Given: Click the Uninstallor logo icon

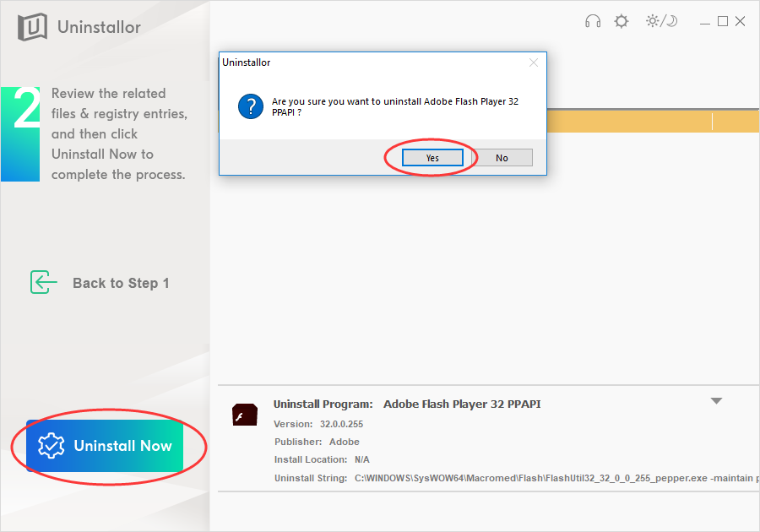Looking at the screenshot, I should point(32,27).
